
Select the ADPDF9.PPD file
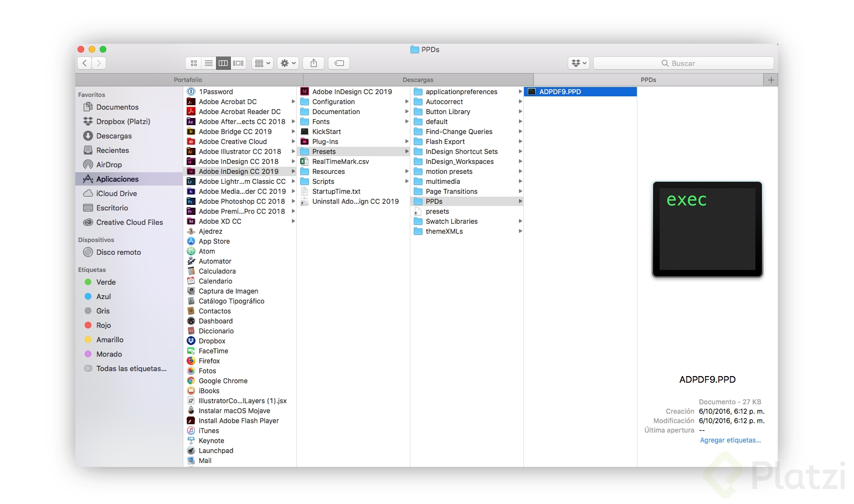pyautogui.click(x=580, y=91)
